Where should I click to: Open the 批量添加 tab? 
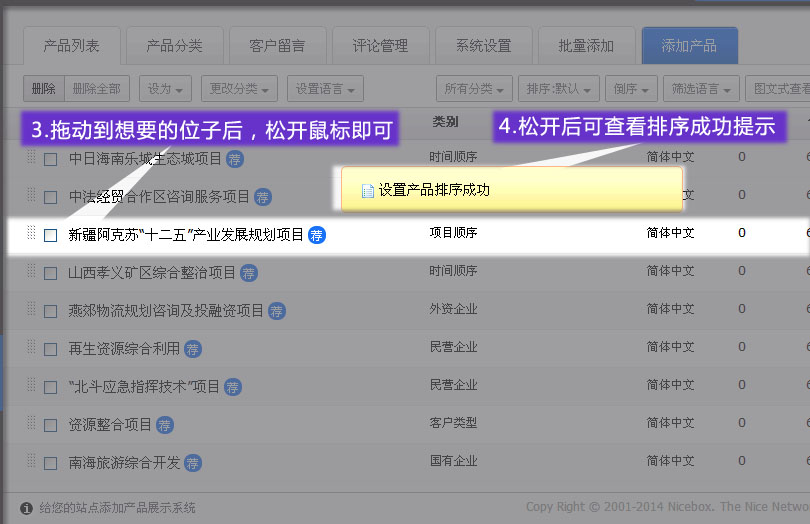click(x=585, y=46)
